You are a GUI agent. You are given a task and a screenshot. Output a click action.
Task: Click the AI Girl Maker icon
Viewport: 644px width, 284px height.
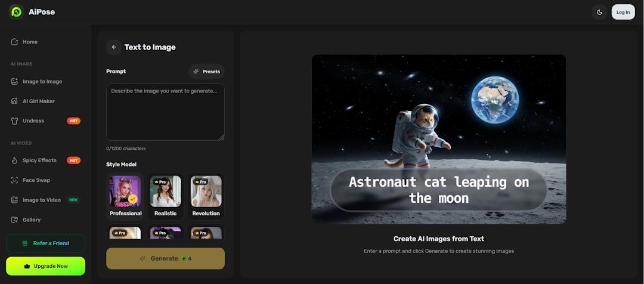(x=14, y=101)
